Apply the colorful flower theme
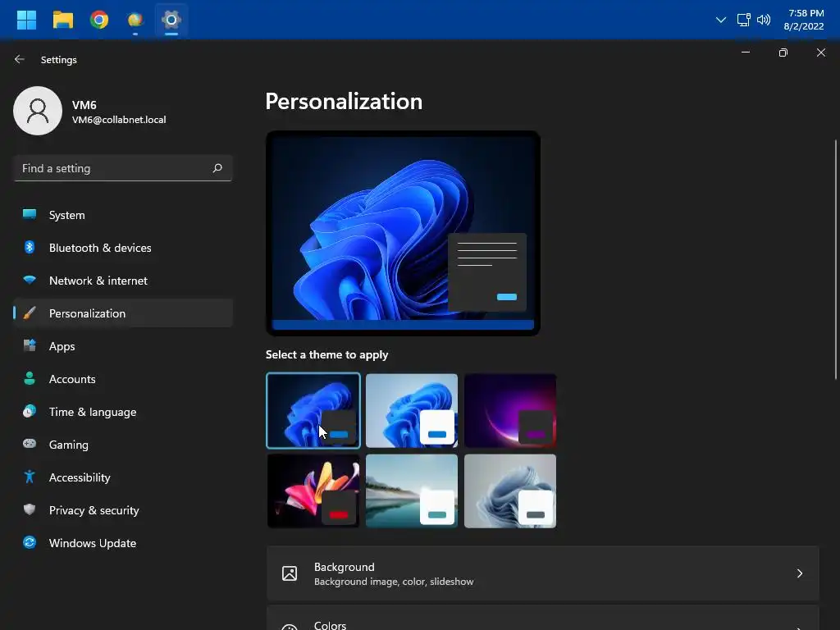Screen dimensions: 840x630 (313, 491)
